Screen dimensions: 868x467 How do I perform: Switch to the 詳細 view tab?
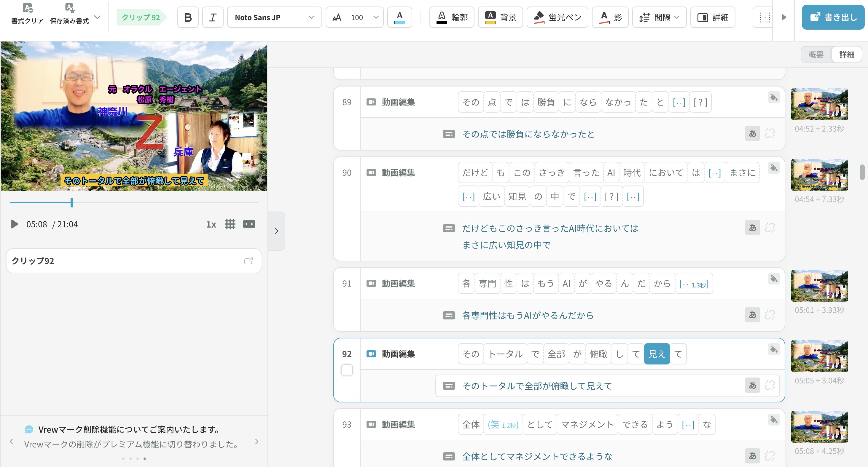click(846, 55)
